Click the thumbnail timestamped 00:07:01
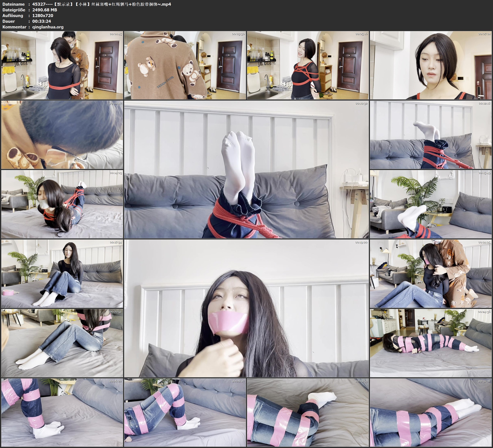 click(x=431, y=65)
